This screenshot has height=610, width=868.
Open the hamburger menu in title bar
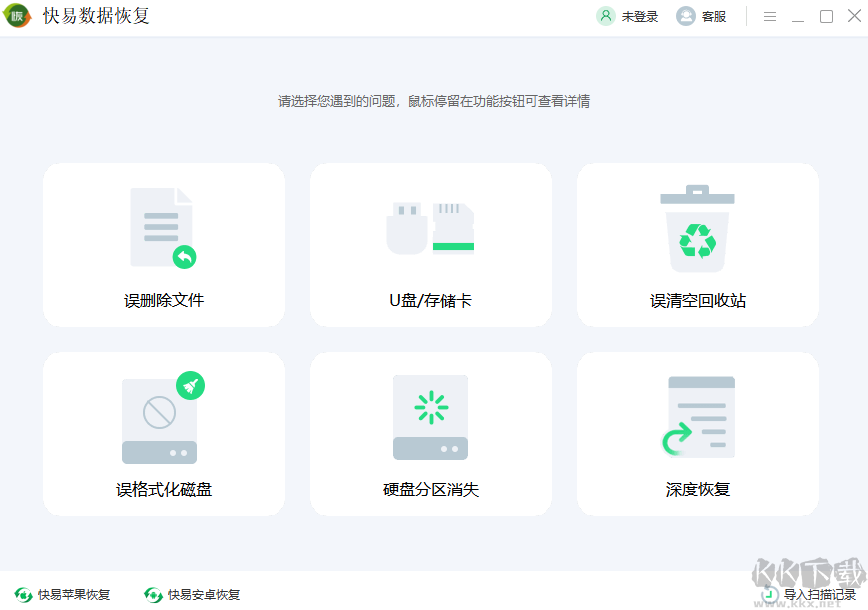pos(768,15)
